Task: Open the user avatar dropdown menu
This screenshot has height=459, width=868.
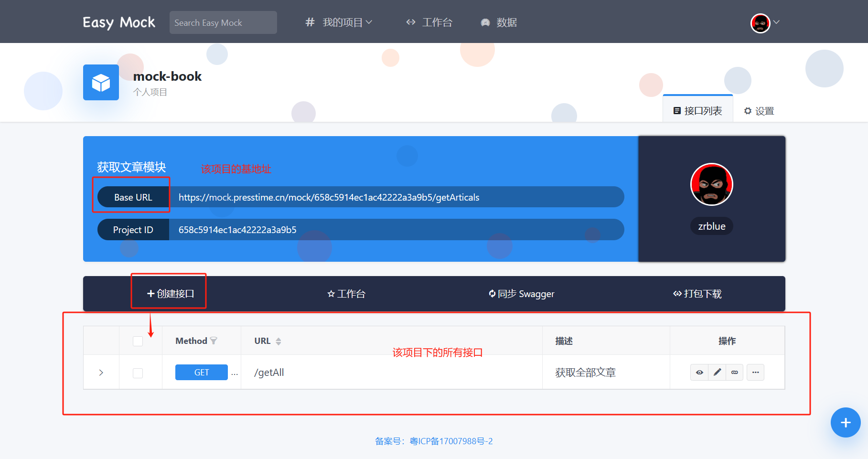Action: (x=763, y=22)
